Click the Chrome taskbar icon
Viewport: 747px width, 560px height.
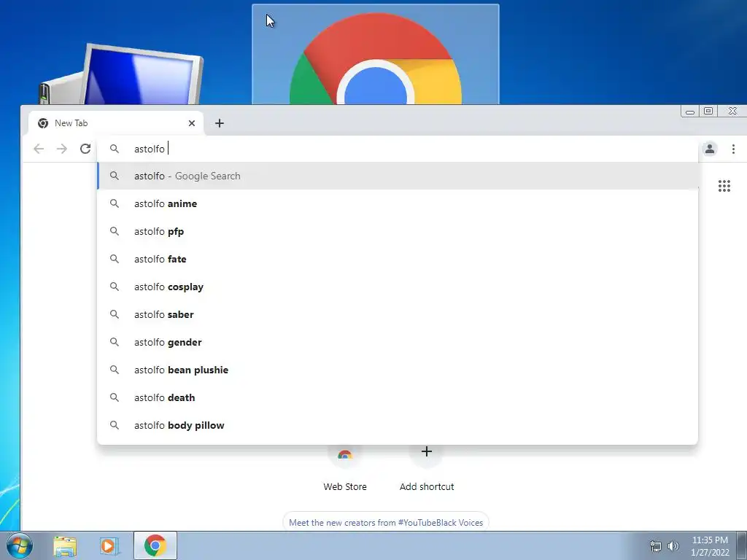155,545
